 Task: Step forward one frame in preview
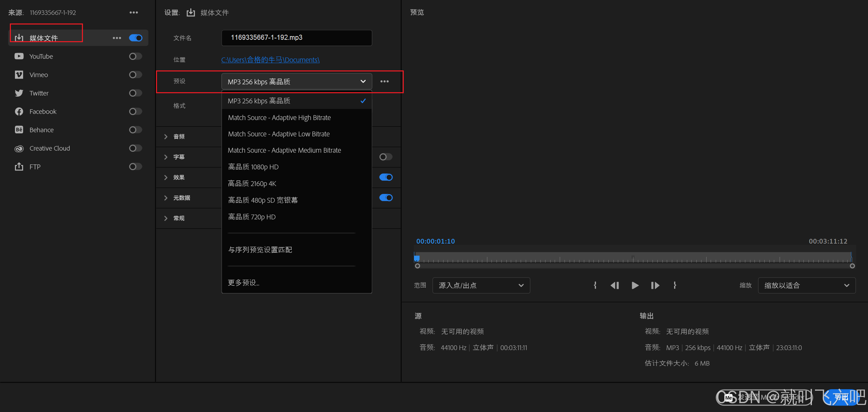point(655,285)
